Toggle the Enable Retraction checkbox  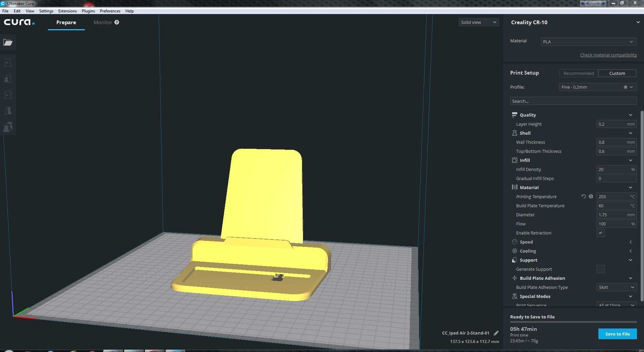600,233
